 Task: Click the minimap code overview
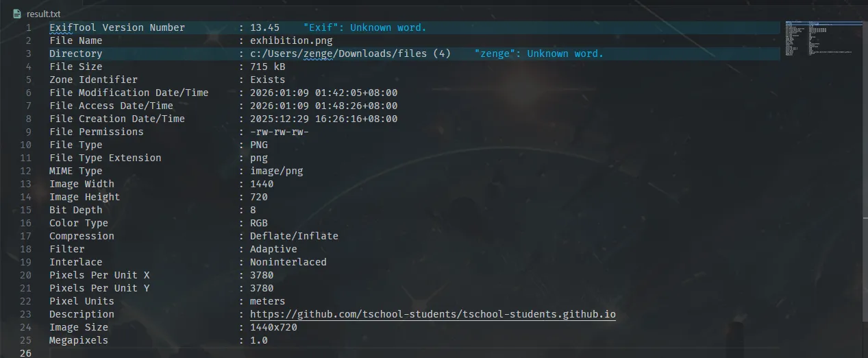823,40
